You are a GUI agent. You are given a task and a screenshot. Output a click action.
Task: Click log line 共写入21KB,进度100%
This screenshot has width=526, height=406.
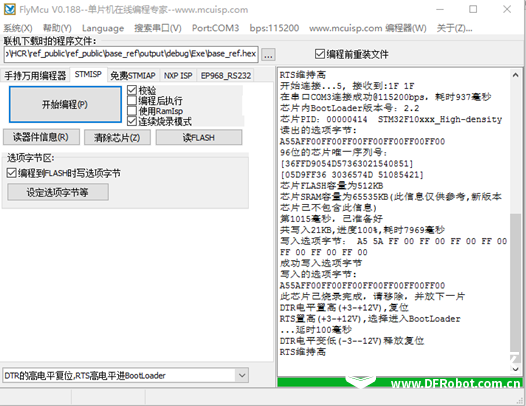point(362,230)
